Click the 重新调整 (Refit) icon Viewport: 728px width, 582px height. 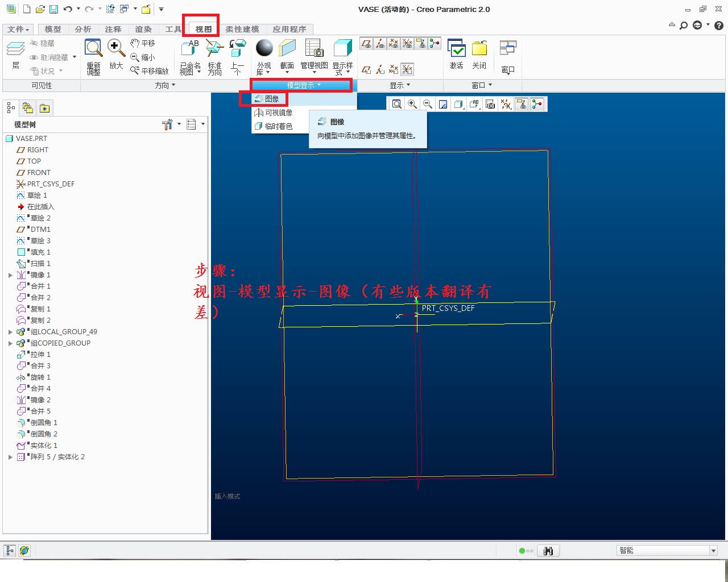[x=93, y=56]
